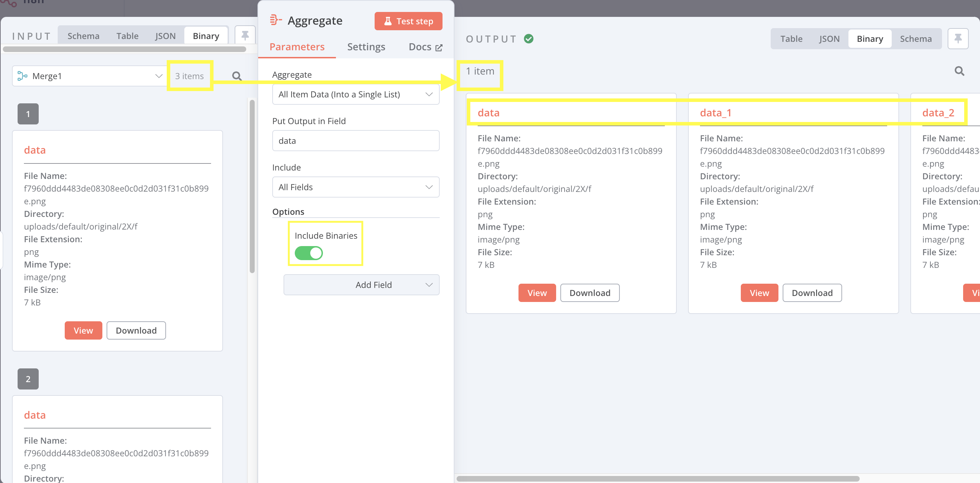
Task: Open the Include All Fields dropdown
Action: tap(355, 187)
